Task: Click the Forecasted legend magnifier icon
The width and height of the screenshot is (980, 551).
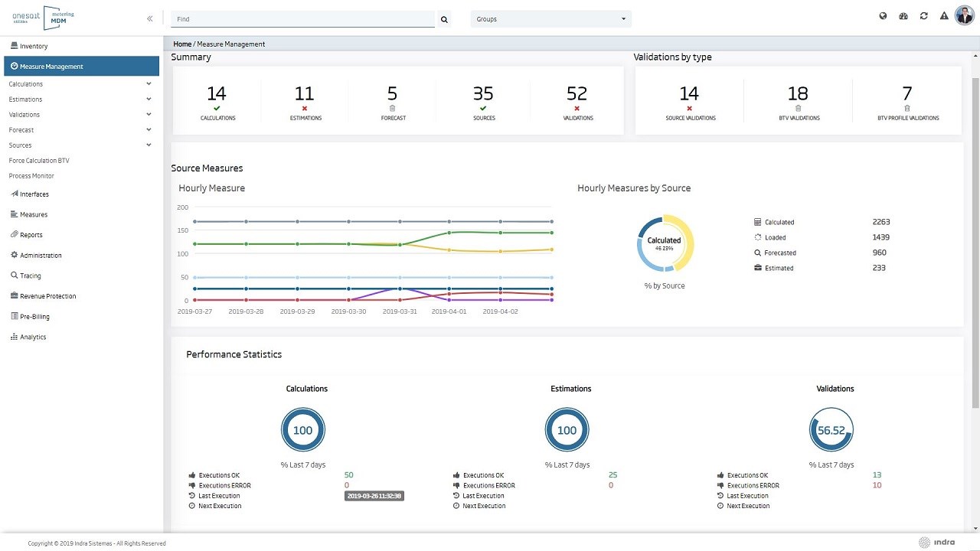Action: (x=758, y=253)
